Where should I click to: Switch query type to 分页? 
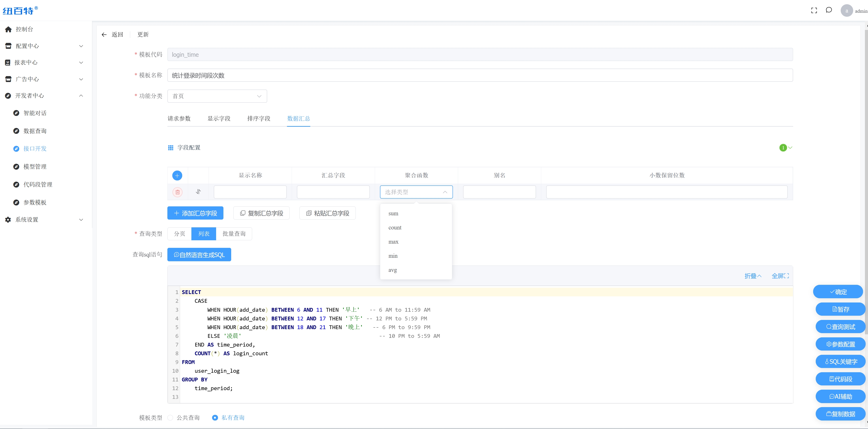click(179, 234)
